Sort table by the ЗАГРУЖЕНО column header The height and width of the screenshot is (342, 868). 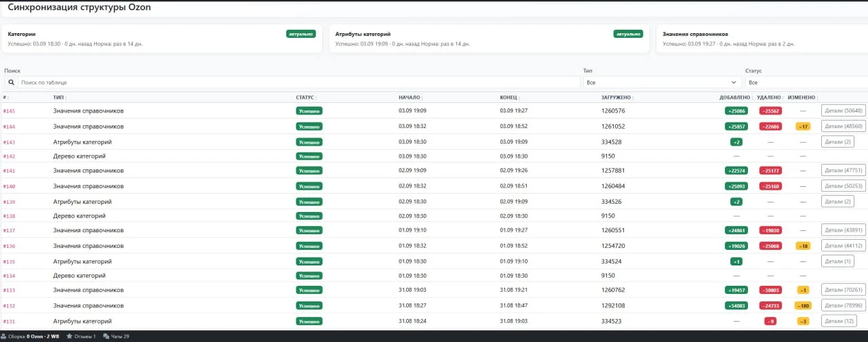(617, 98)
